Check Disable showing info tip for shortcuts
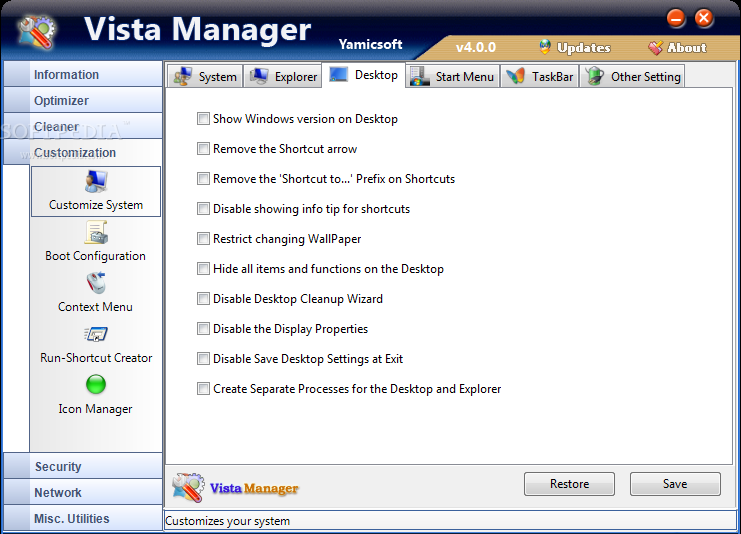The image size is (741, 534). point(203,209)
